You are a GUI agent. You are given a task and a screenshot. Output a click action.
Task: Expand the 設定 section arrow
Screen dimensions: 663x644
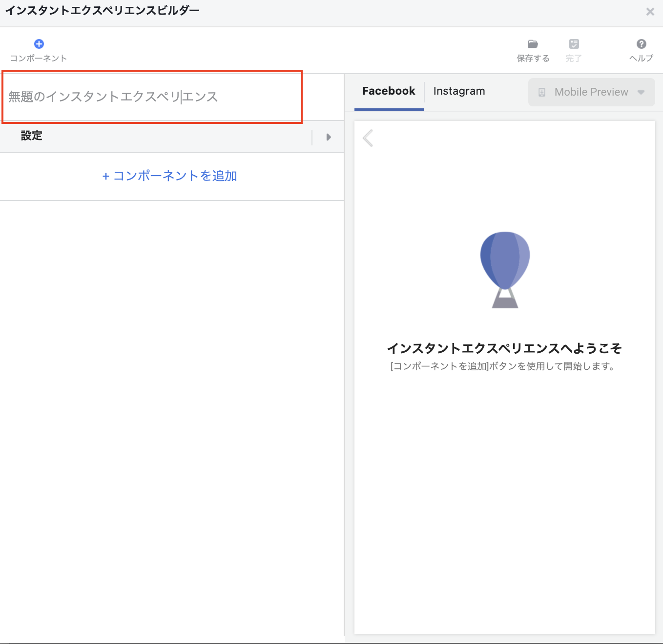tap(329, 137)
